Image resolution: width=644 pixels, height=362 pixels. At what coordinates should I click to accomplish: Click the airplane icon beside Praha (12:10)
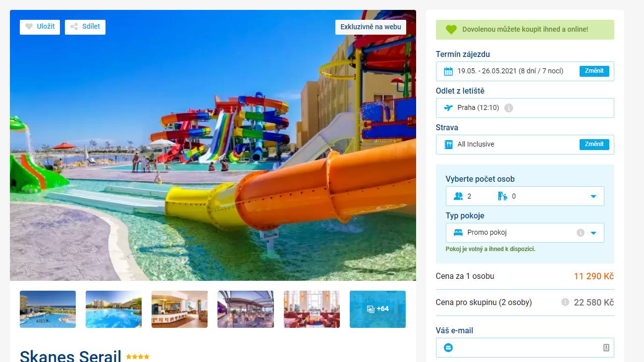pos(448,108)
